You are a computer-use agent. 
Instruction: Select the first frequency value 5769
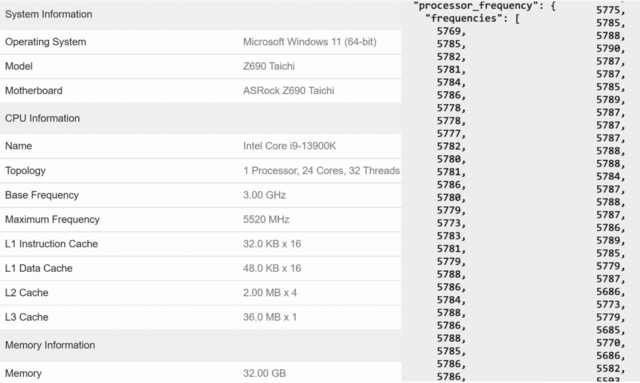click(x=451, y=31)
